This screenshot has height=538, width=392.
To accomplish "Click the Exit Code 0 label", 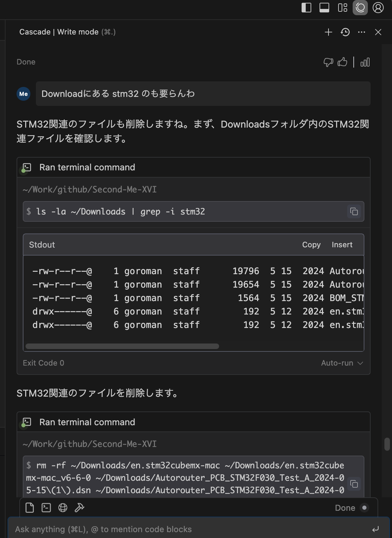I will [x=43, y=363].
